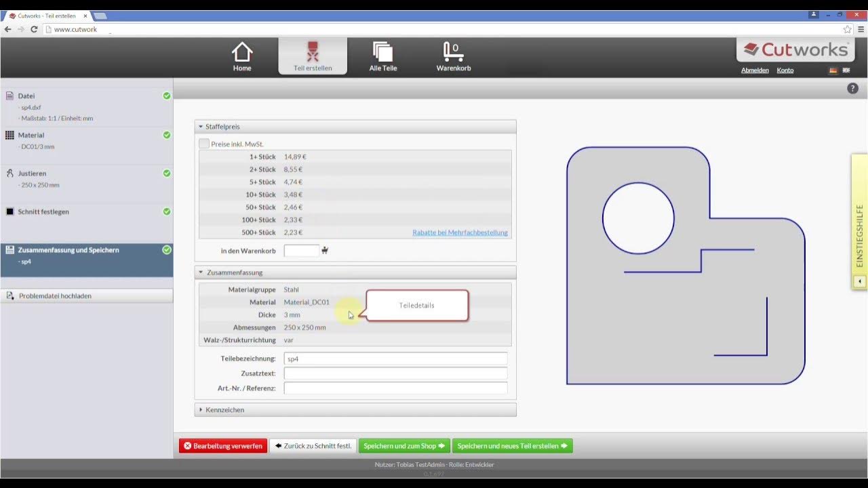Click Problemdatei hochladen
The image size is (868, 488).
click(87, 296)
